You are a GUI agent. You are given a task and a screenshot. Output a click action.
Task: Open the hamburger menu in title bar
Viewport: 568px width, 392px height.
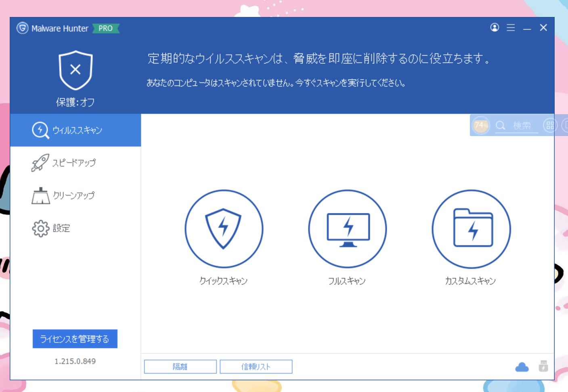[x=511, y=27]
